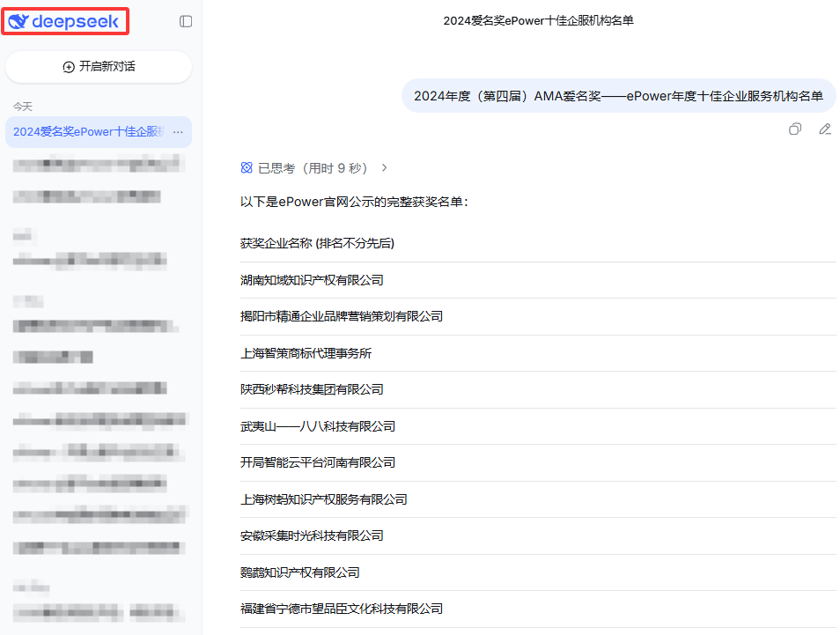Click the row 开局智能云平台河南有限公司
Image resolution: width=840 pixels, height=635 pixels.
coord(318,462)
